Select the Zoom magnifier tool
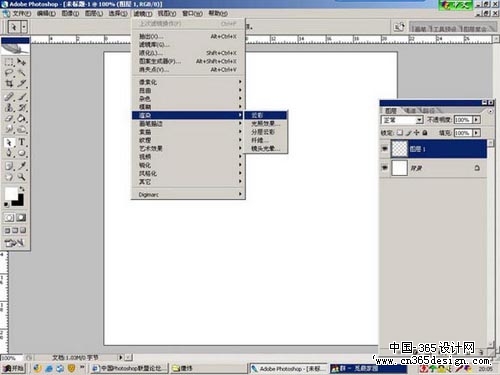This screenshot has height=375, width=500. (x=22, y=177)
